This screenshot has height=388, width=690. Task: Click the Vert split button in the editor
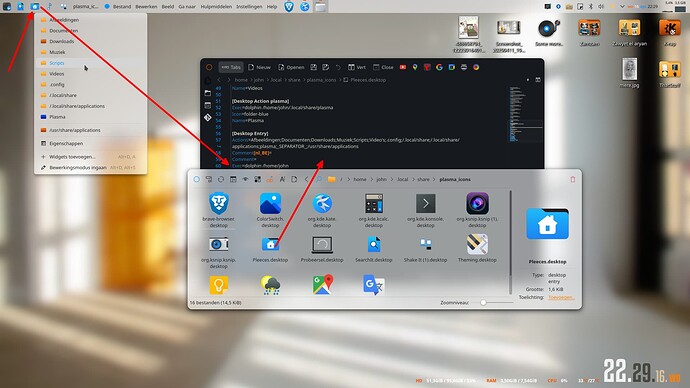[x=357, y=67]
